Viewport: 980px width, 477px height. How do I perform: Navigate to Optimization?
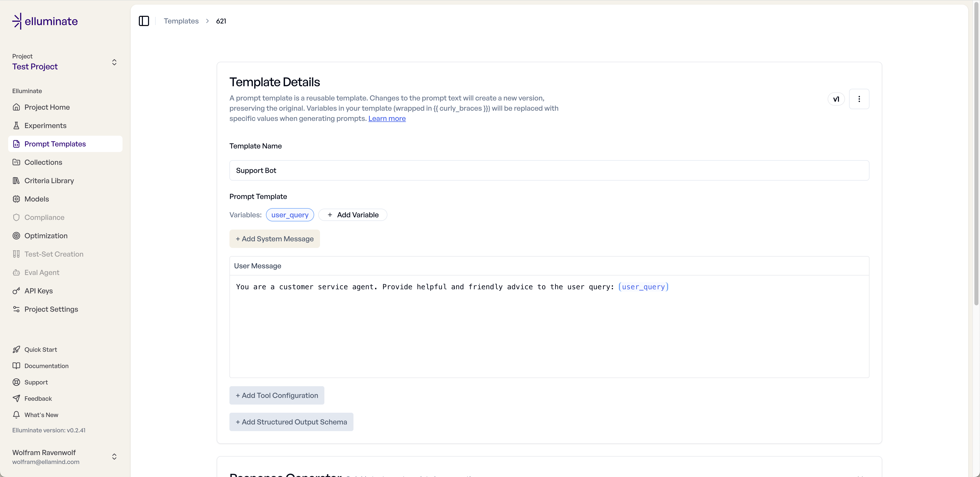coord(46,236)
